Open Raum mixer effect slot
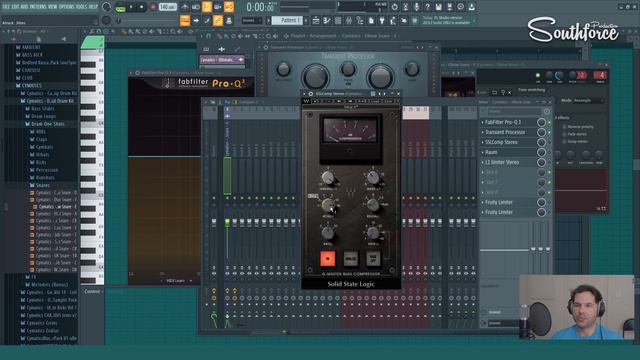 (491, 152)
